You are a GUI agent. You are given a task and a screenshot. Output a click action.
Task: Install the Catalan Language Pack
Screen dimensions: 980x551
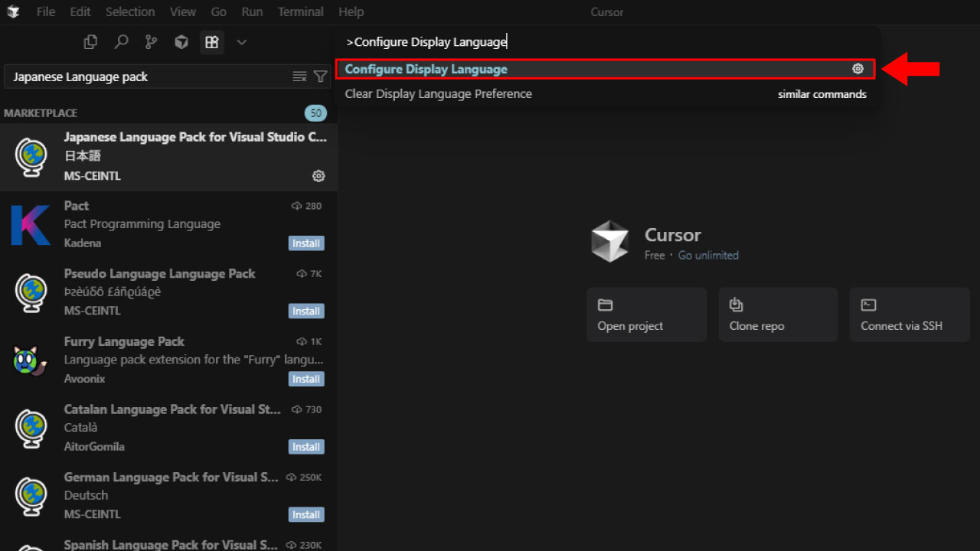(306, 447)
